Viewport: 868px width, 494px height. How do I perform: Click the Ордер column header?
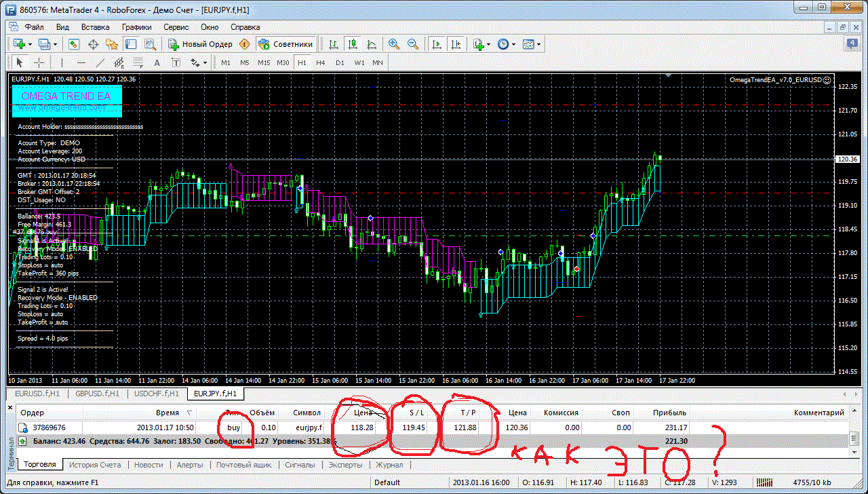[x=32, y=413]
